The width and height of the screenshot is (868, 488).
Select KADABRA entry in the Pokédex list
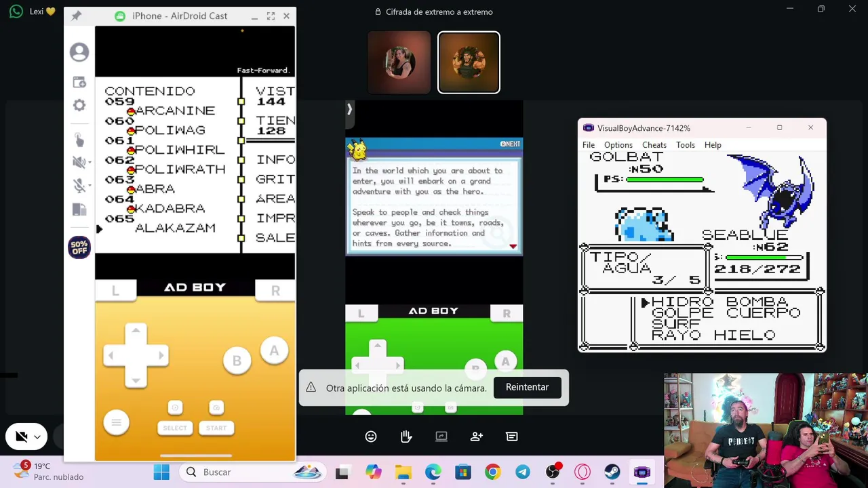(x=170, y=209)
